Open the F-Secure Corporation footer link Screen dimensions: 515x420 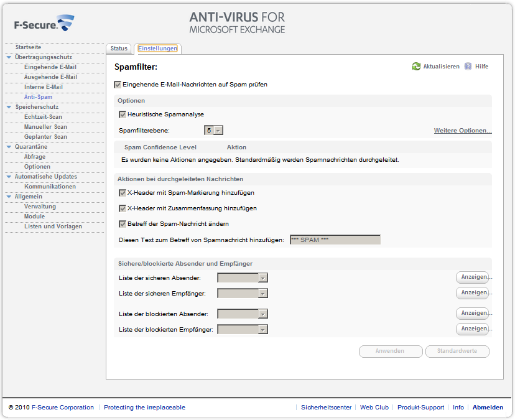tap(63, 408)
